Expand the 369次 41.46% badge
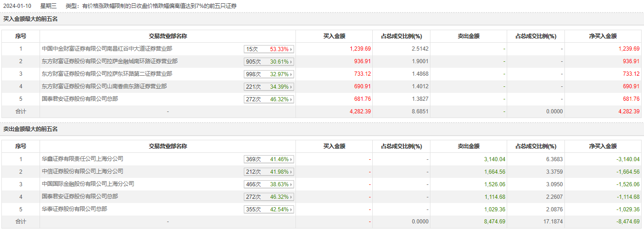Image resolution: width=644 pixels, height=229 pixels. (269, 159)
